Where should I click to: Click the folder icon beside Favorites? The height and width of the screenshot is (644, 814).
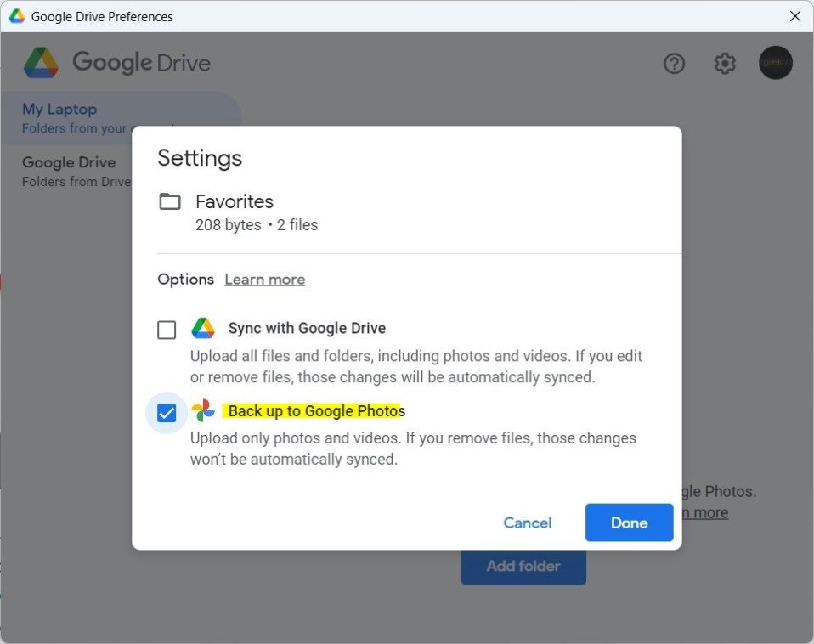point(170,202)
